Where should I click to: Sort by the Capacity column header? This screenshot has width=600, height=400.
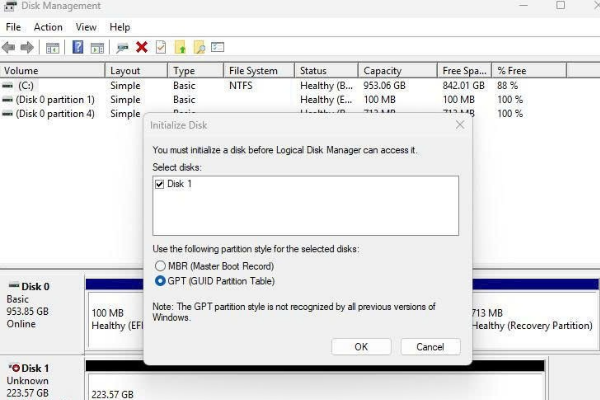point(398,71)
